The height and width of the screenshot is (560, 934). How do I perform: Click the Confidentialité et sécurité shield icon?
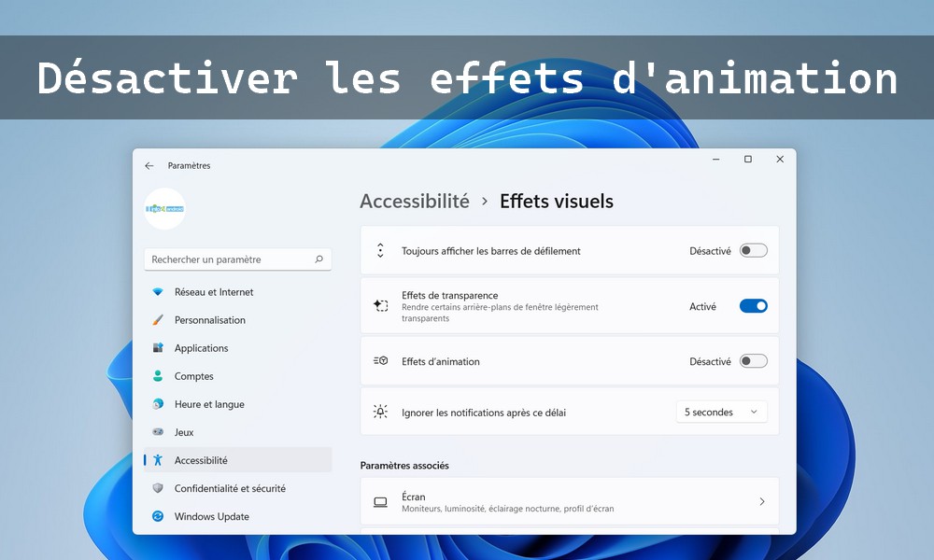click(158, 488)
